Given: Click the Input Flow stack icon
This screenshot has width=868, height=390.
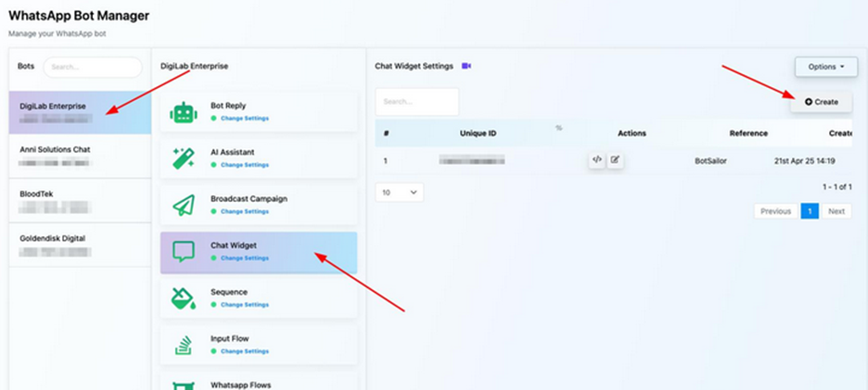Looking at the screenshot, I should [184, 345].
